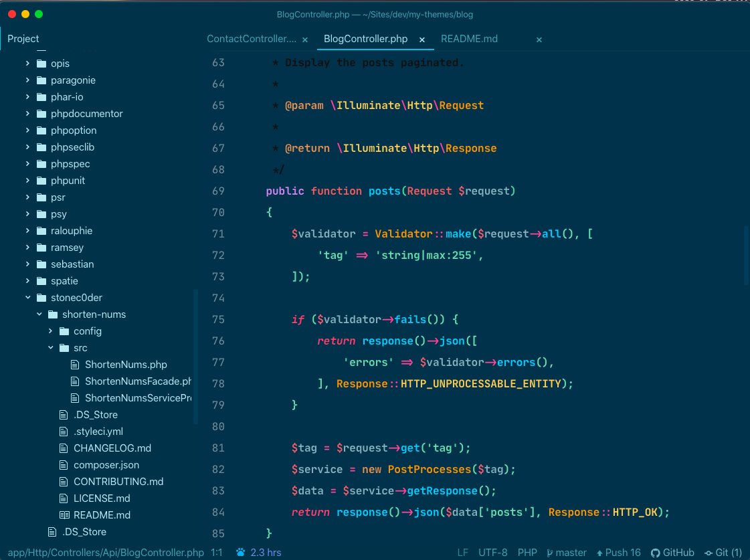
Task: Expand the config folder chevron
Action: click(50, 331)
